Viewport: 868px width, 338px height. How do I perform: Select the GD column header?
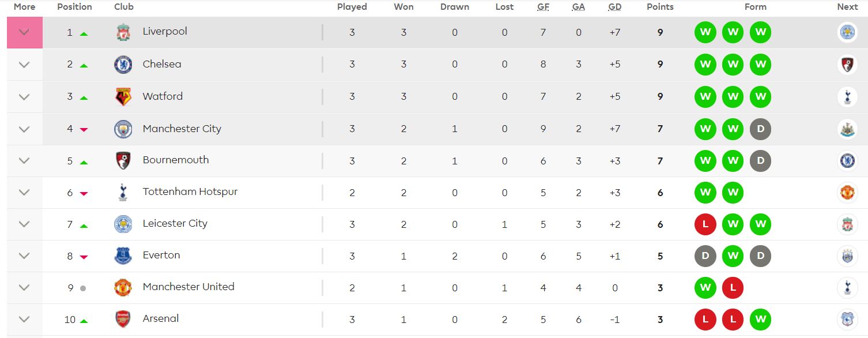point(614,7)
